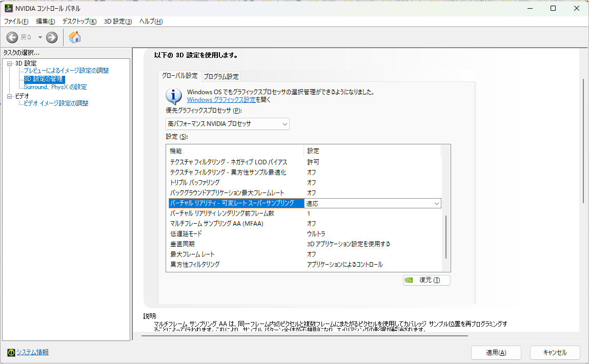This screenshot has height=364, width=589.
Task: Select 3D 設定の管理 in tree
Action: [44, 79]
